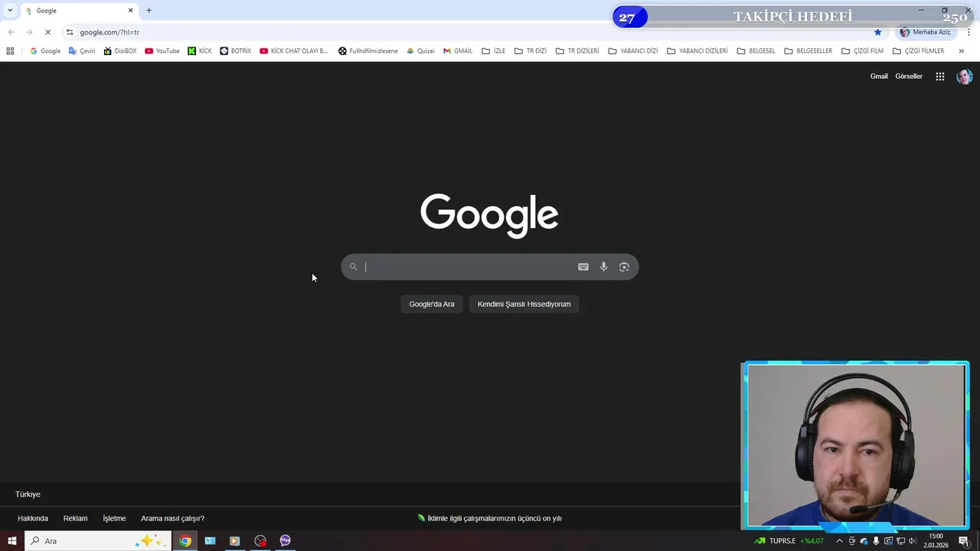This screenshot has width=980, height=551.
Task: Open Google account profile picture
Action: [x=965, y=77]
